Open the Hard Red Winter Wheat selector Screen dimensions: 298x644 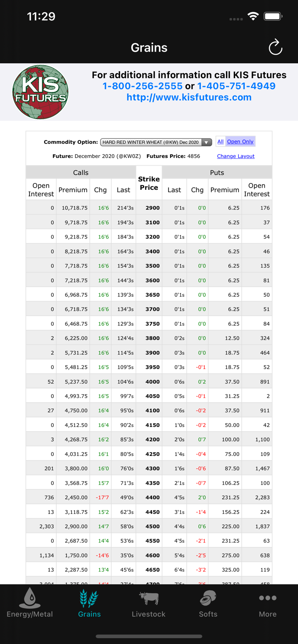pyautogui.click(x=151, y=142)
